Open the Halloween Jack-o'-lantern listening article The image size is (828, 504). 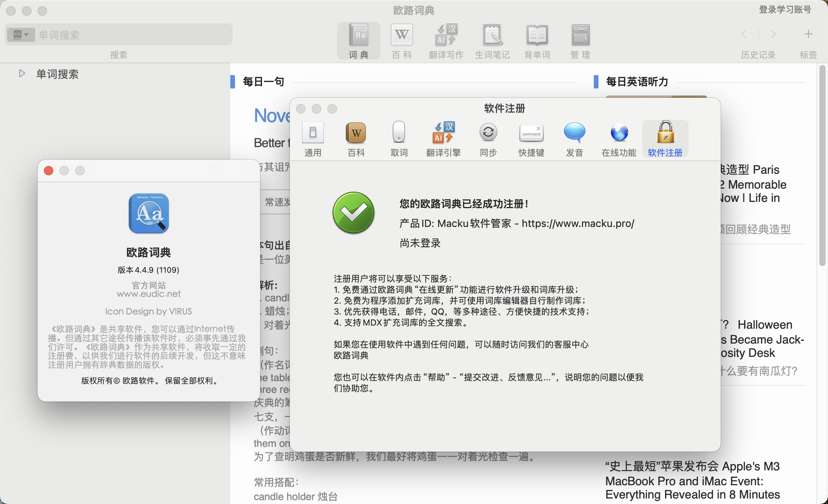(762, 339)
